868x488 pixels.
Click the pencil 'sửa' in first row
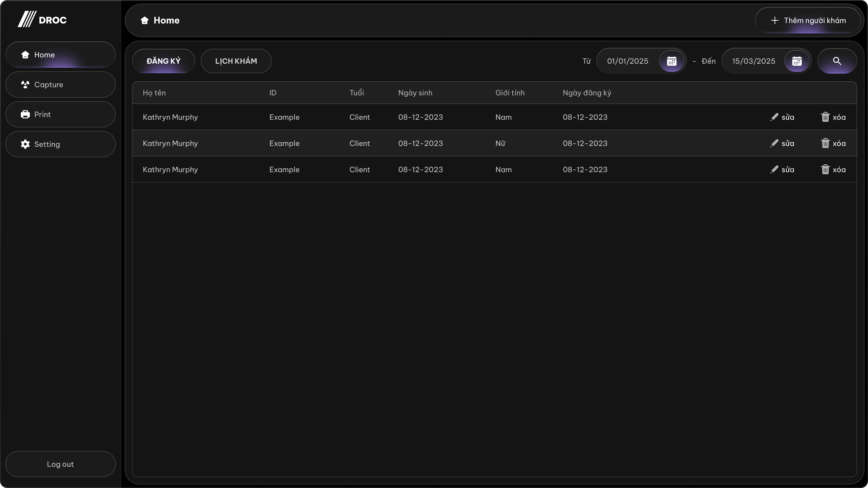point(782,117)
